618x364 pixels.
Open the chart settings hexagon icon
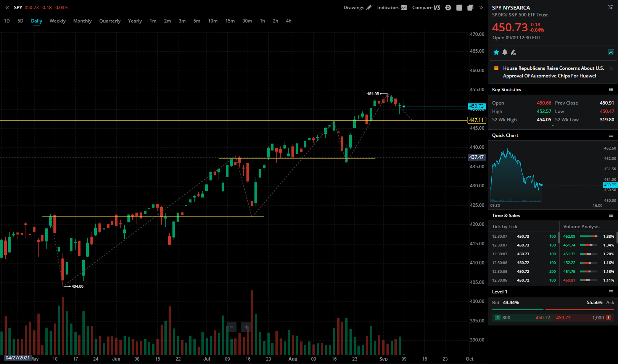pos(448,8)
